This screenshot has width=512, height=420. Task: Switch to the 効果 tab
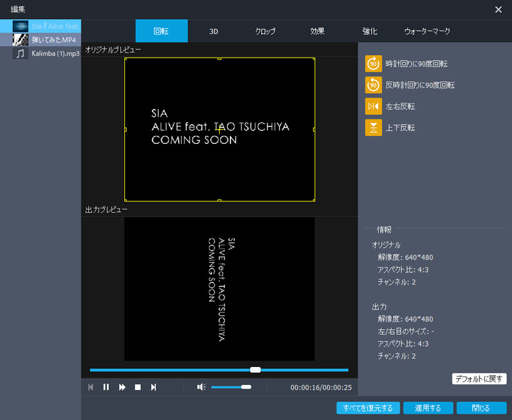point(317,31)
